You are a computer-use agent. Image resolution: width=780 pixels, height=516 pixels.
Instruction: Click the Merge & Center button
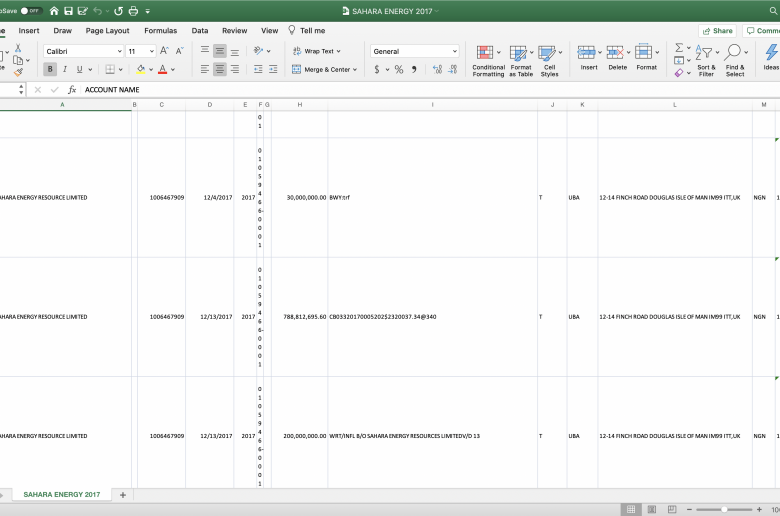pyautogui.click(x=324, y=69)
